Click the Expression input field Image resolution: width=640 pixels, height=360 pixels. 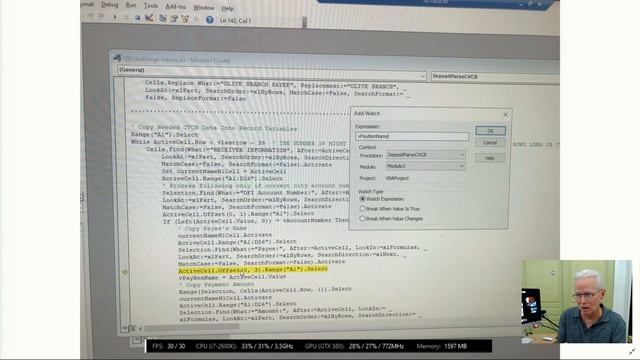tap(412, 136)
